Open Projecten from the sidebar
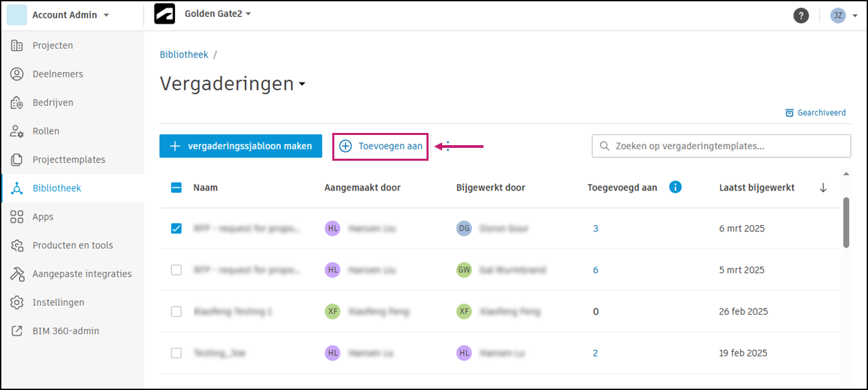This screenshot has width=868, height=390. pyautogui.click(x=53, y=45)
